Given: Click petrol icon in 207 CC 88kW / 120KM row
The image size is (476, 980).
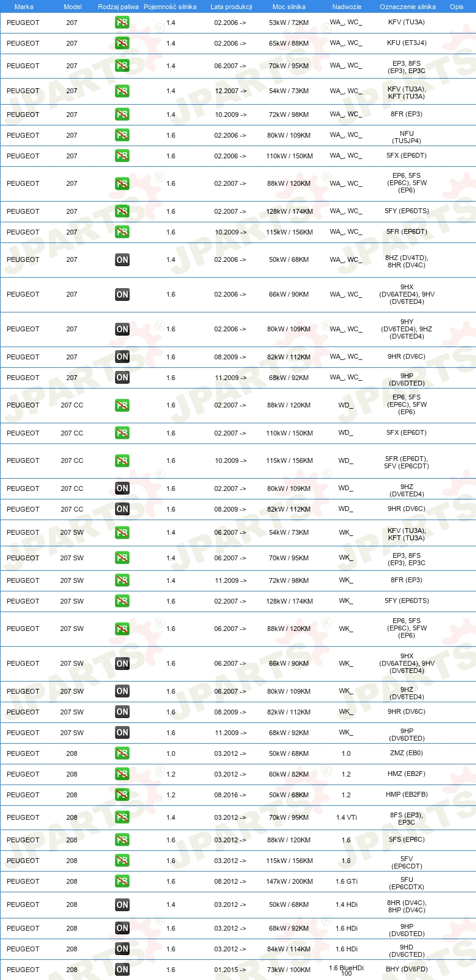Looking at the screenshot, I should [122, 405].
